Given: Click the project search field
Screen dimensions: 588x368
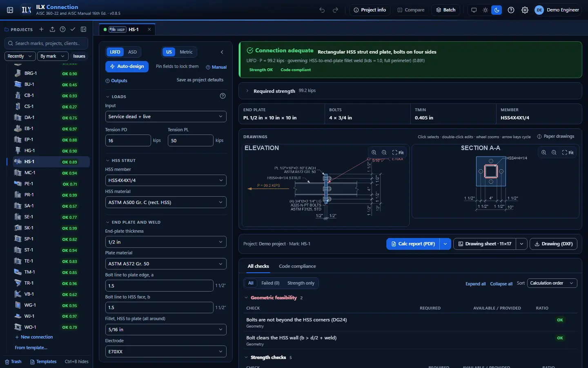Looking at the screenshot, I should 47,43.
